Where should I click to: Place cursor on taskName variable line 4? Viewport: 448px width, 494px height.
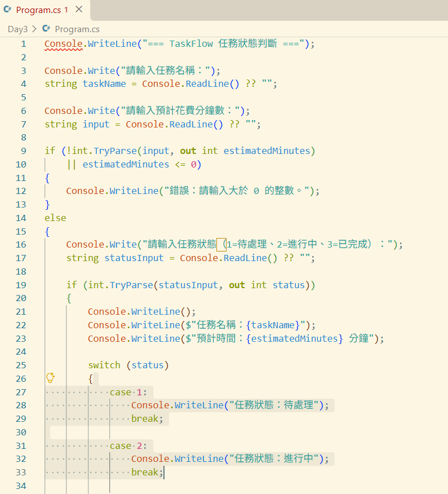[x=104, y=84]
